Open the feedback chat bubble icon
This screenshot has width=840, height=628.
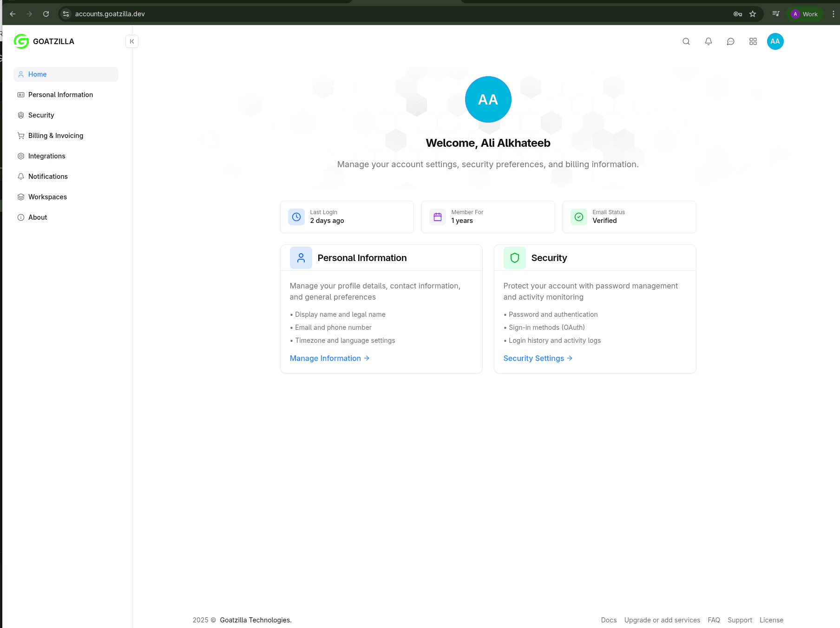point(731,41)
